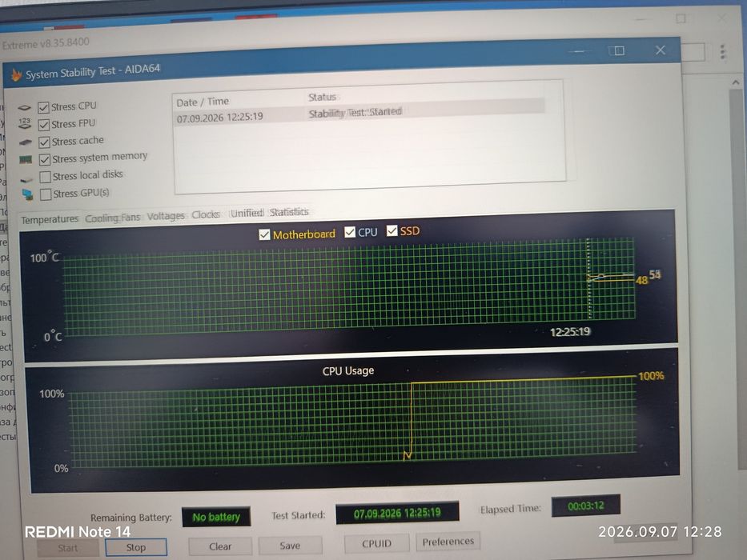Toggle the Motherboard temperature graph checkbox
This screenshot has width=747, height=560.
point(264,234)
